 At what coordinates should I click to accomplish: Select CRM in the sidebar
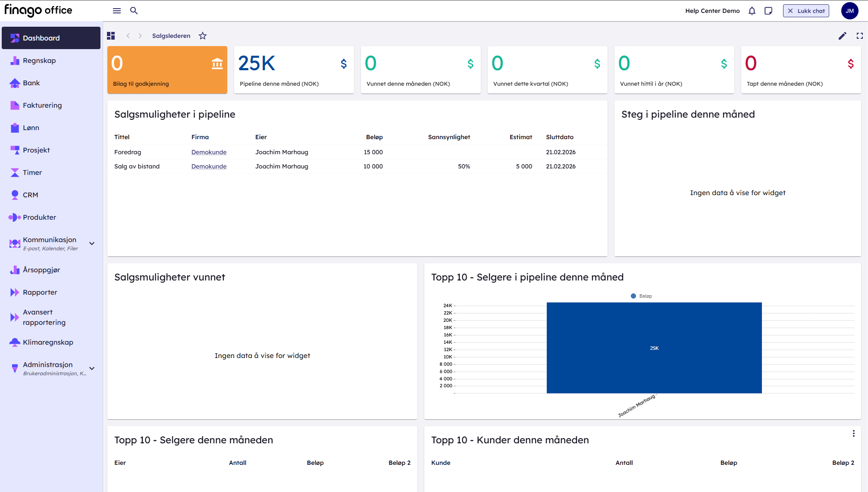click(30, 195)
